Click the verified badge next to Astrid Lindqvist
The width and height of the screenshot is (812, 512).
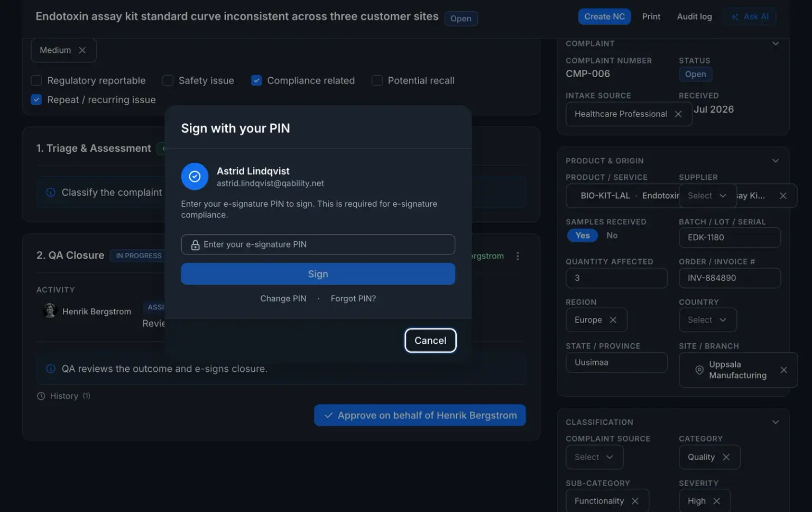click(195, 176)
